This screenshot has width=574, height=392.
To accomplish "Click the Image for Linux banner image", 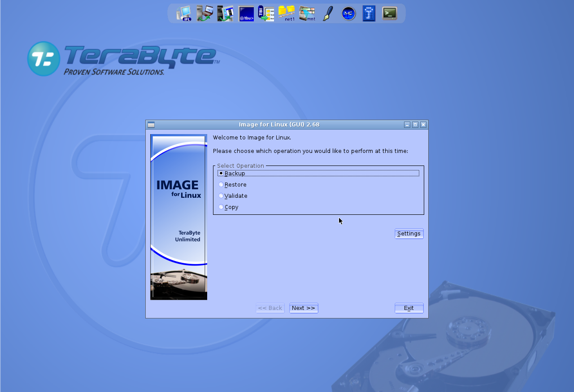I will [178, 217].
